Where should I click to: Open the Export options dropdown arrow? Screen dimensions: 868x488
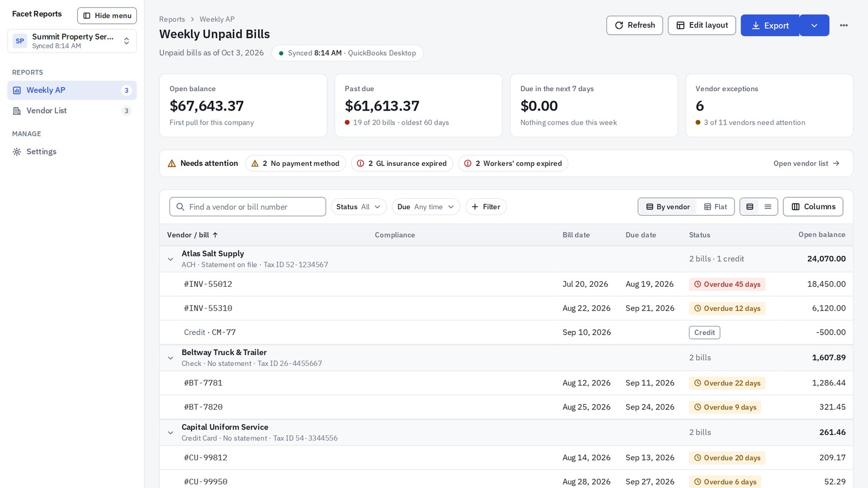814,25
